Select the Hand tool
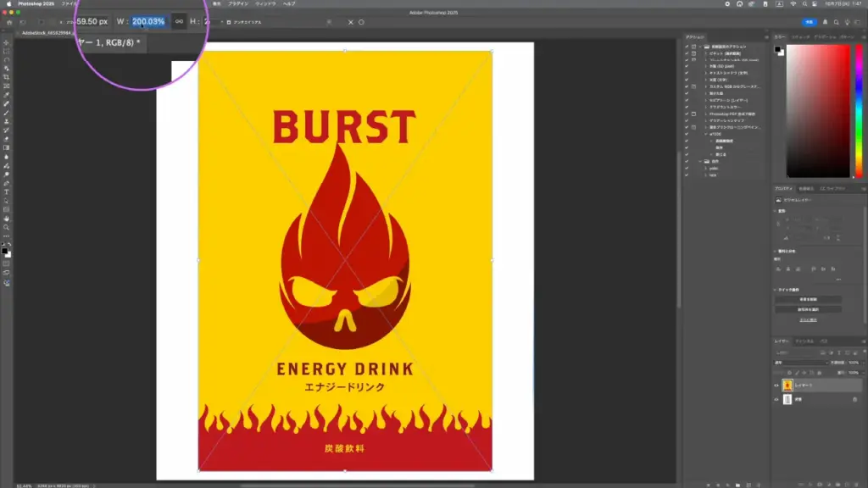The height and width of the screenshot is (488, 868). (x=7, y=219)
